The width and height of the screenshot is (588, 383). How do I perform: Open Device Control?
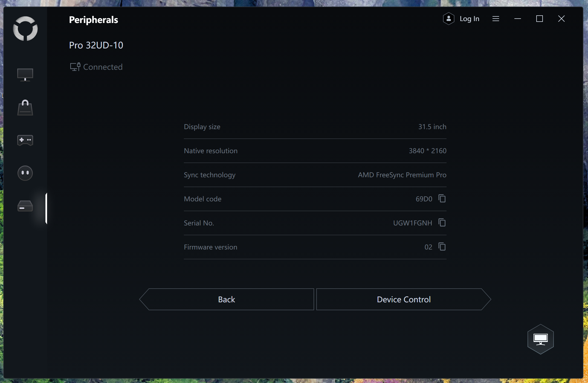click(403, 299)
